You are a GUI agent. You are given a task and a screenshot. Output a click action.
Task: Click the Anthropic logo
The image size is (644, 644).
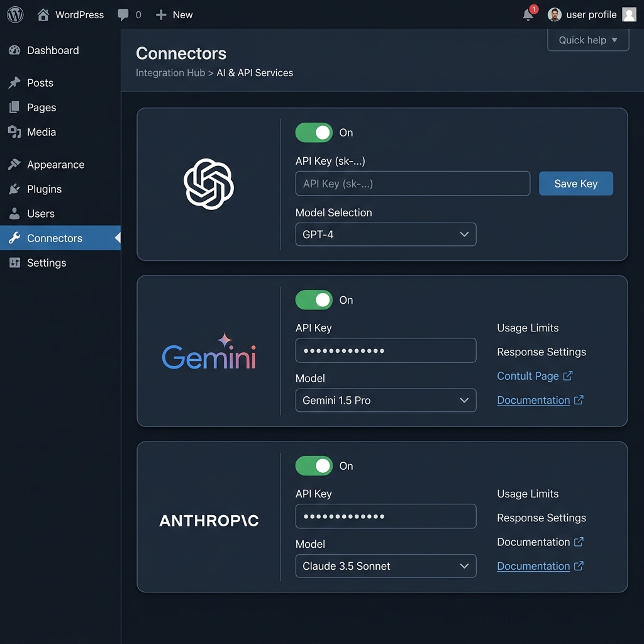[209, 521]
